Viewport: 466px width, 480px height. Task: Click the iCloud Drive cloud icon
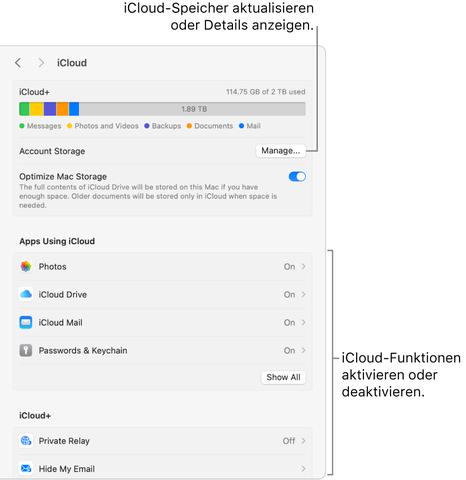point(26,294)
